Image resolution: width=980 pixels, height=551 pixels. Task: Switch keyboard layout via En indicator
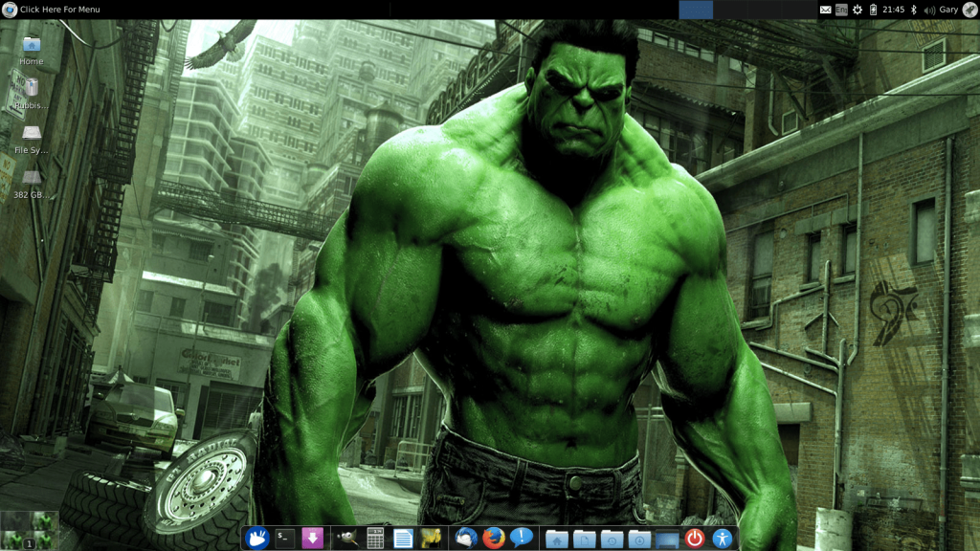pyautogui.click(x=841, y=10)
